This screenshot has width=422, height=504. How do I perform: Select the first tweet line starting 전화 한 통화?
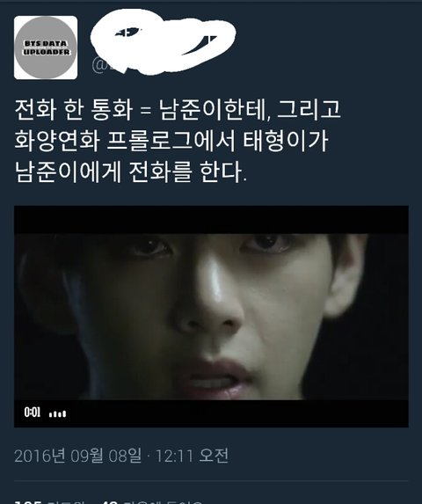(178, 110)
